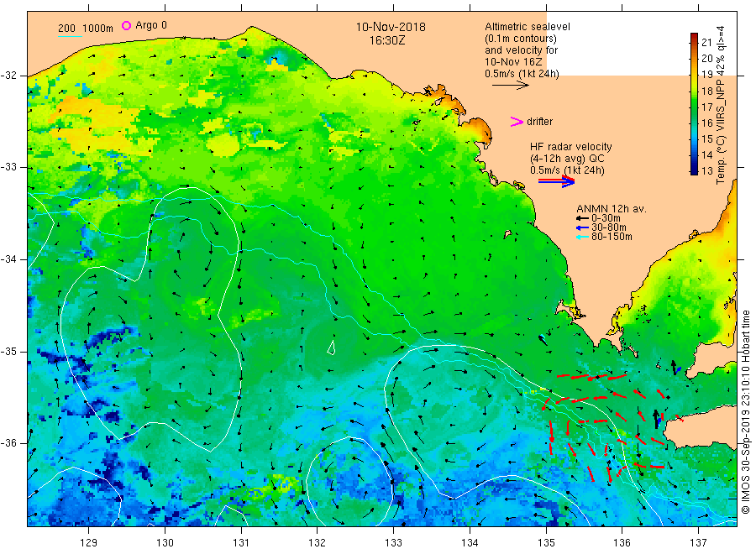Viewport: 756px width, 554px height.
Task: Click the cyan line under 200 1000m
Action: pyautogui.click(x=70, y=36)
